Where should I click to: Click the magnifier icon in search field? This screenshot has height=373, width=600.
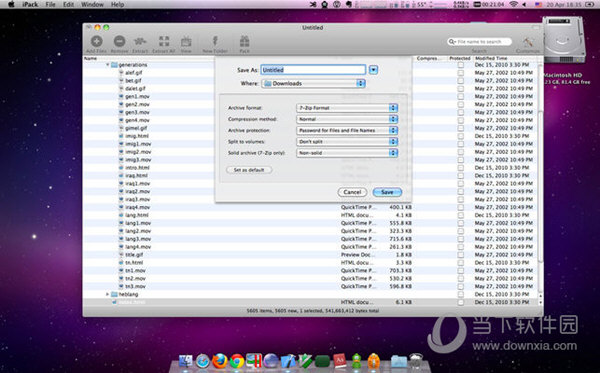click(x=452, y=41)
